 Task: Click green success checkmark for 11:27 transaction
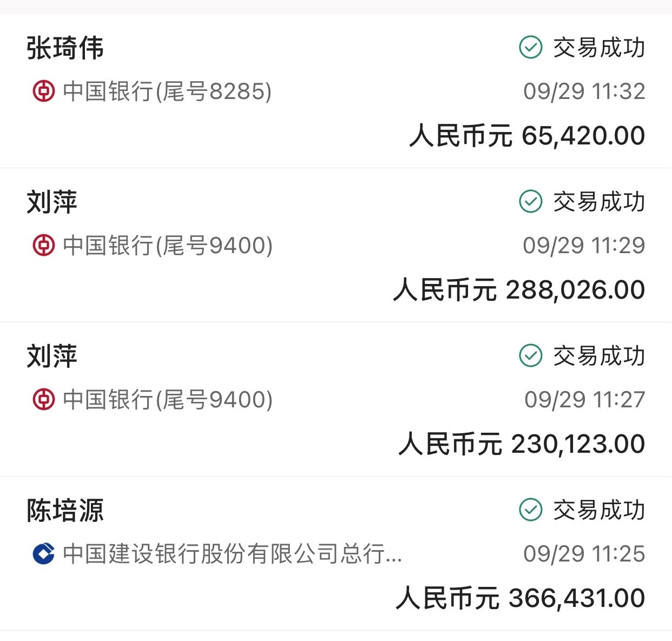pos(530,355)
